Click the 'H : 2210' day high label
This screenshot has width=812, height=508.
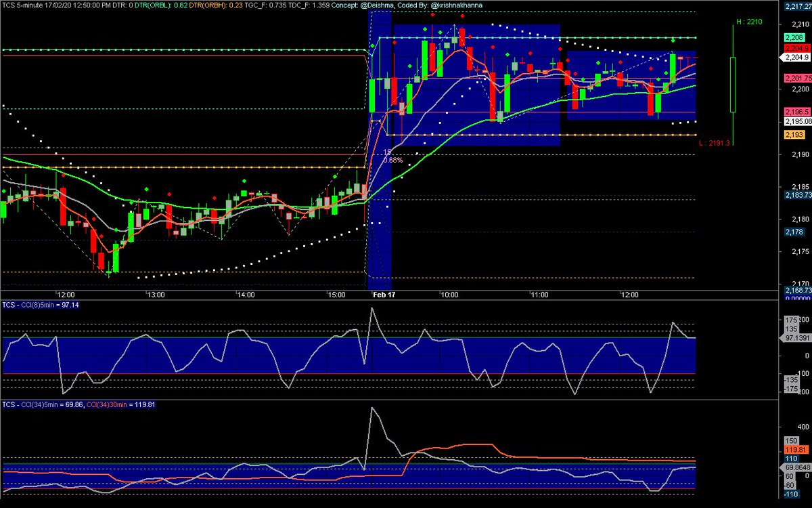(x=749, y=22)
